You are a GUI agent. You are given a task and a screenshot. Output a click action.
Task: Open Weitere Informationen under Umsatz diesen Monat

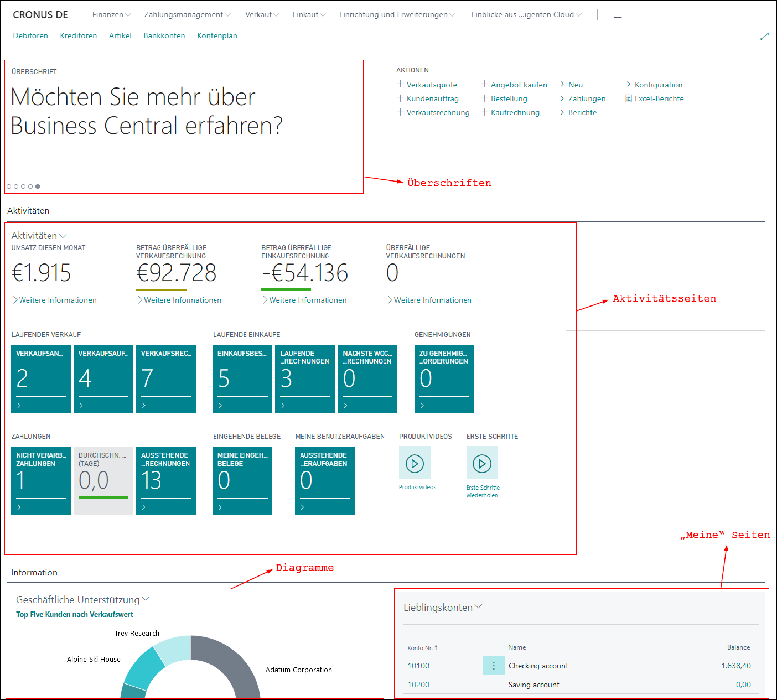55,300
